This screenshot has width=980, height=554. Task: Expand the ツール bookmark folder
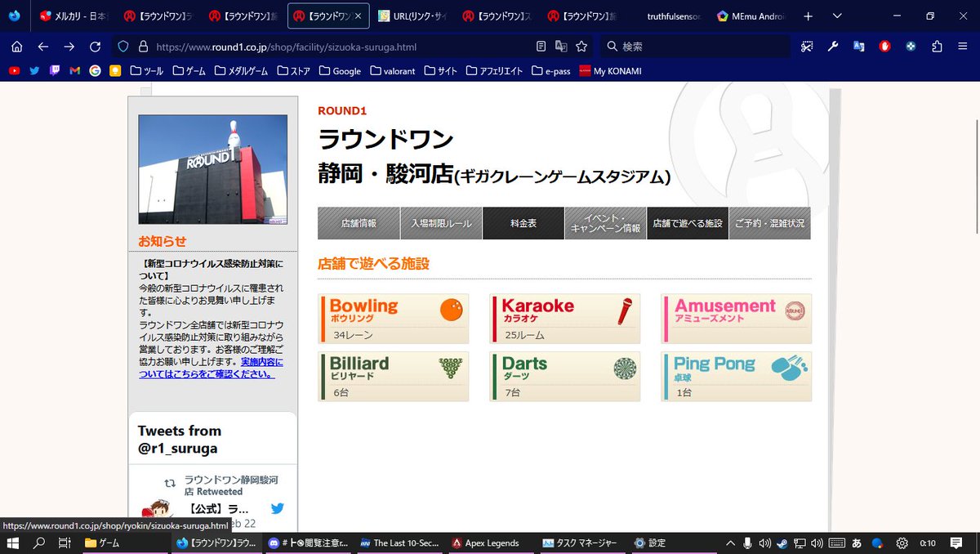pyautogui.click(x=147, y=71)
